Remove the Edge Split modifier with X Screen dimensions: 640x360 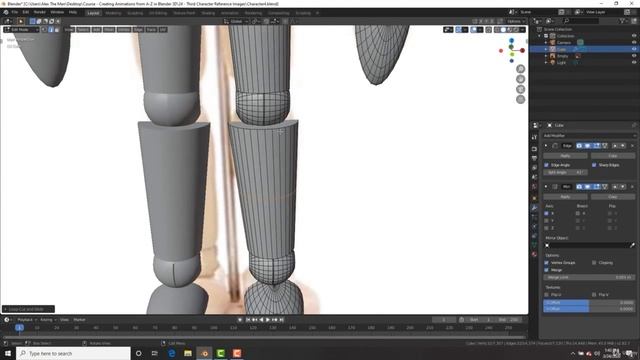633,146
